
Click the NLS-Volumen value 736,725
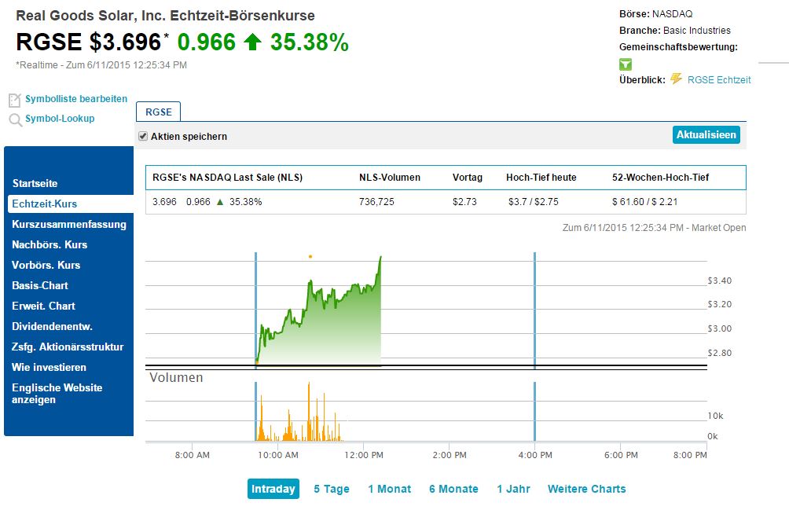click(x=376, y=202)
